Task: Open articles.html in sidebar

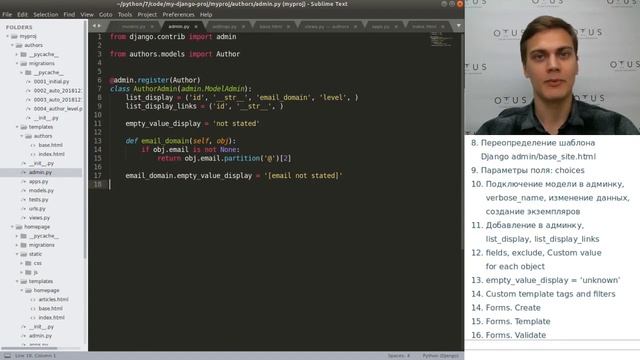Action: (x=53, y=299)
